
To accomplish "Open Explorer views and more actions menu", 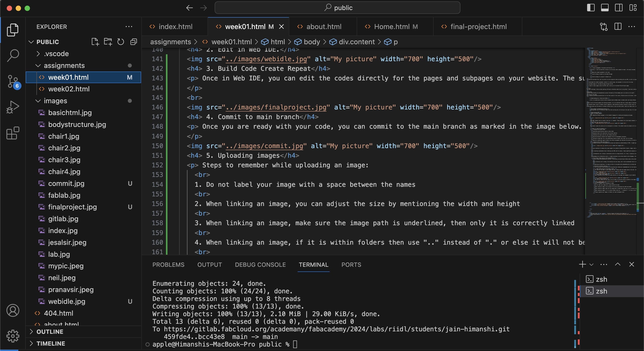I will (x=129, y=27).
